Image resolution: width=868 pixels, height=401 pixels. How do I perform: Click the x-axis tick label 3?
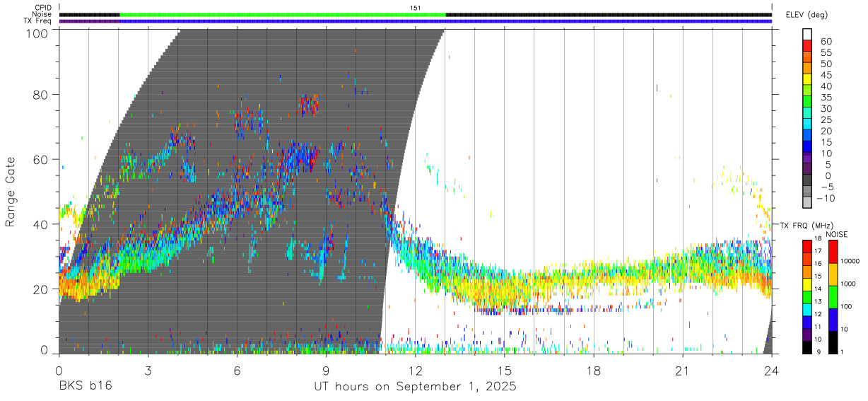point(148,370)
